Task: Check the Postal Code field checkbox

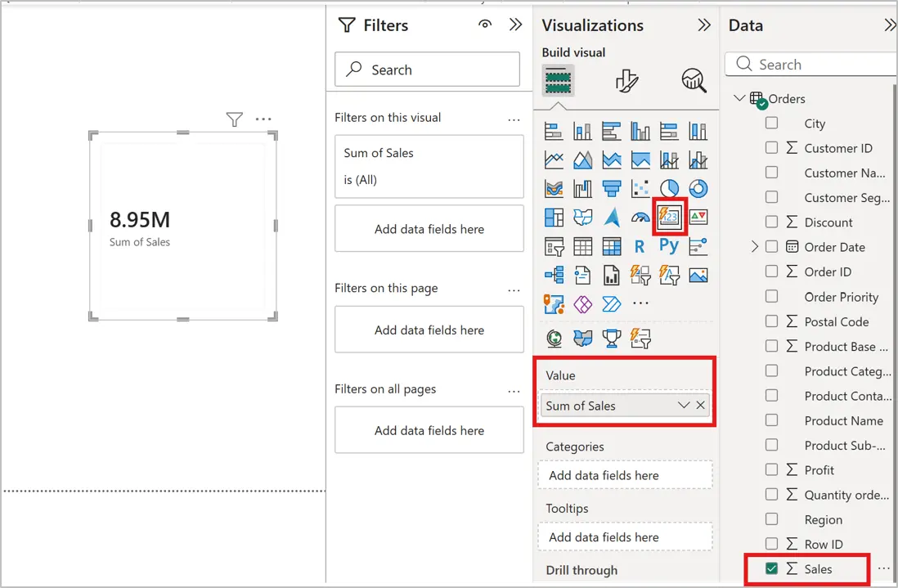Action: pyautogui.click(x=771, y=321)
